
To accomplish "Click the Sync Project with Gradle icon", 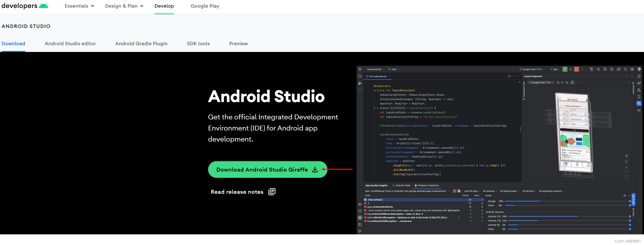I will coord(619,69).
